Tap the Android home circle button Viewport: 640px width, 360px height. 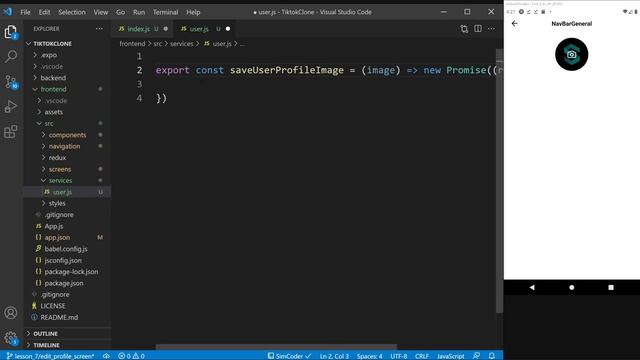pos(571,287)
